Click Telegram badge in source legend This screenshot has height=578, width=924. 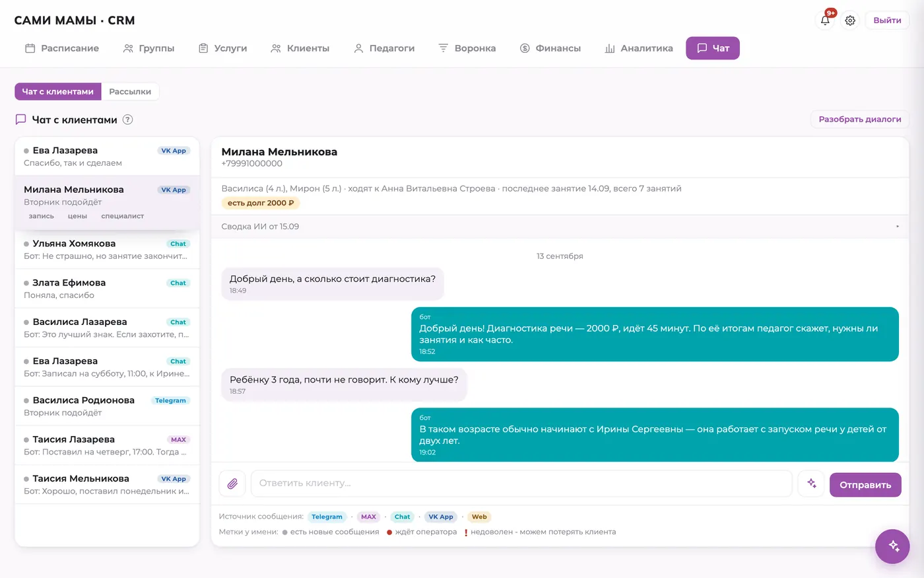327,517
